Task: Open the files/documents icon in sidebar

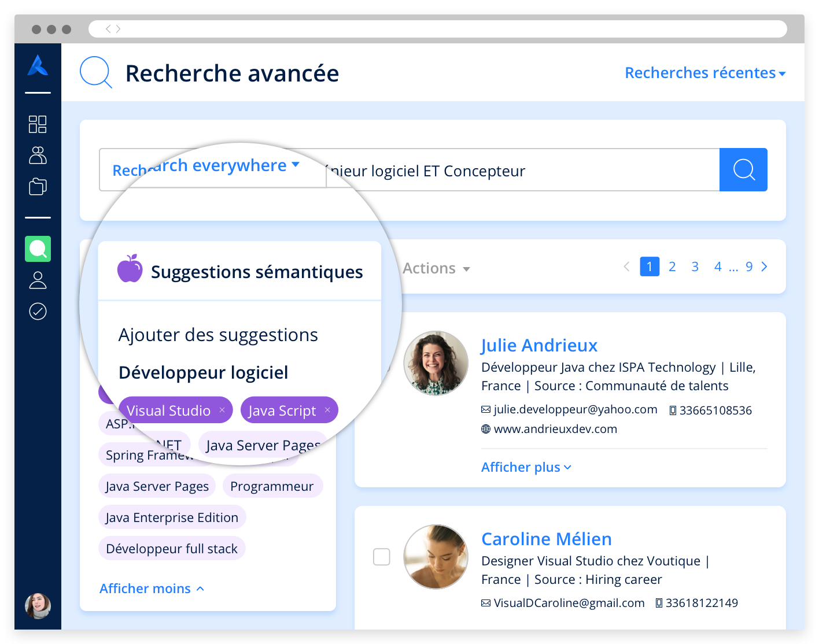Action: point(38,187)
